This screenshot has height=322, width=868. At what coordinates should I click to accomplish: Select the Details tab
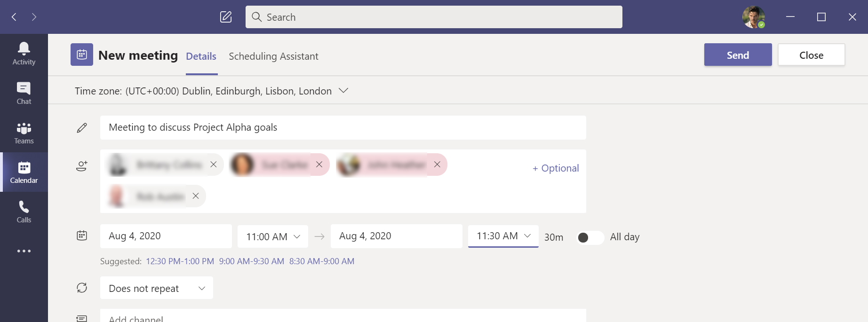(201, 56)
